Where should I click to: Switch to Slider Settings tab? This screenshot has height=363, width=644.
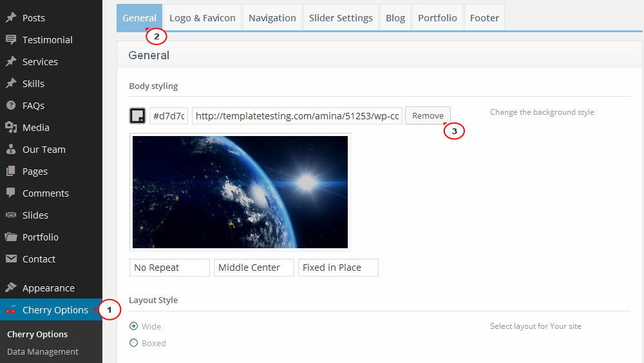[x=341, y=17]
